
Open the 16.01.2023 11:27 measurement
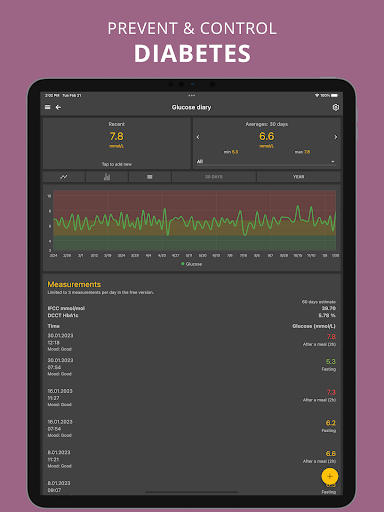tap(192, 397)
